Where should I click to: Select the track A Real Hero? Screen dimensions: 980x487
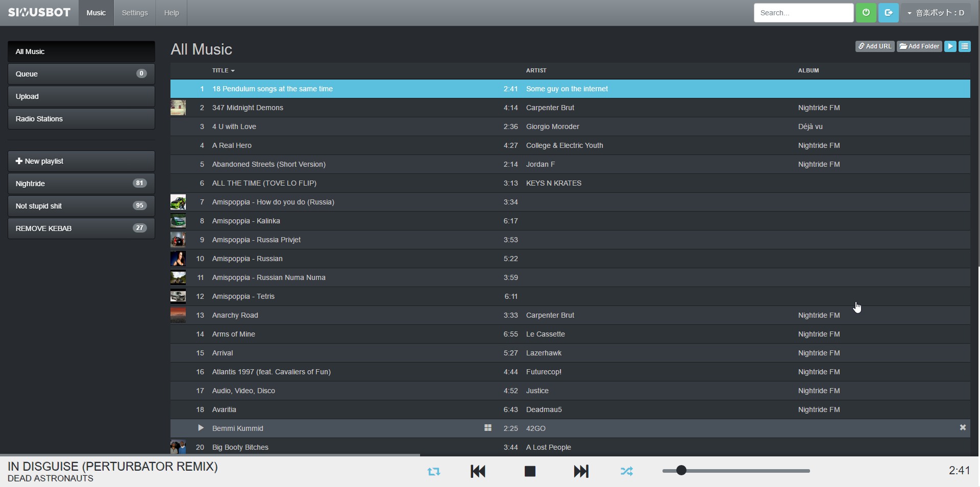click(x=570, y=145)
